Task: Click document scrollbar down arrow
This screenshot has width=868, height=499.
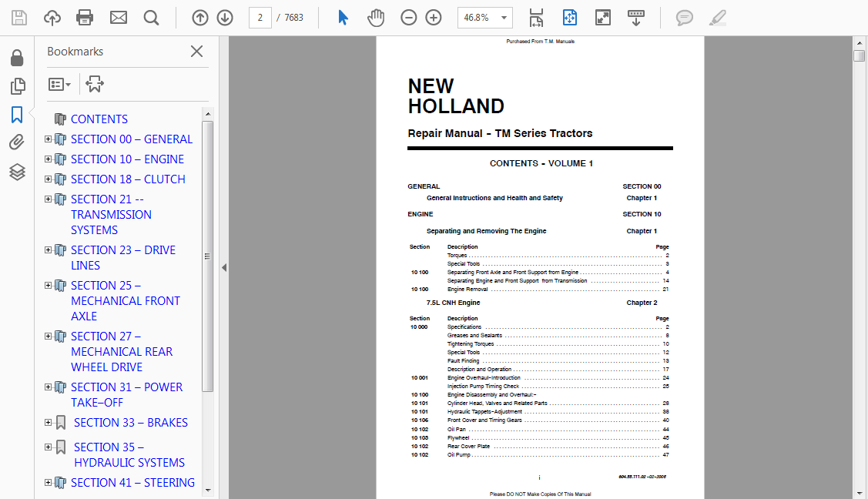Action: pyautogui.click(x=860, y=493)
